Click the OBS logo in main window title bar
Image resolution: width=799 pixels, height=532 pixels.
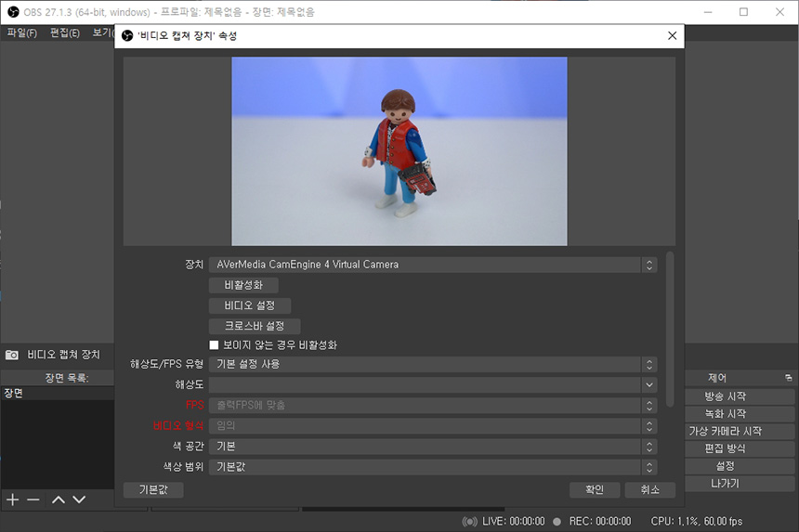point(13,12)
